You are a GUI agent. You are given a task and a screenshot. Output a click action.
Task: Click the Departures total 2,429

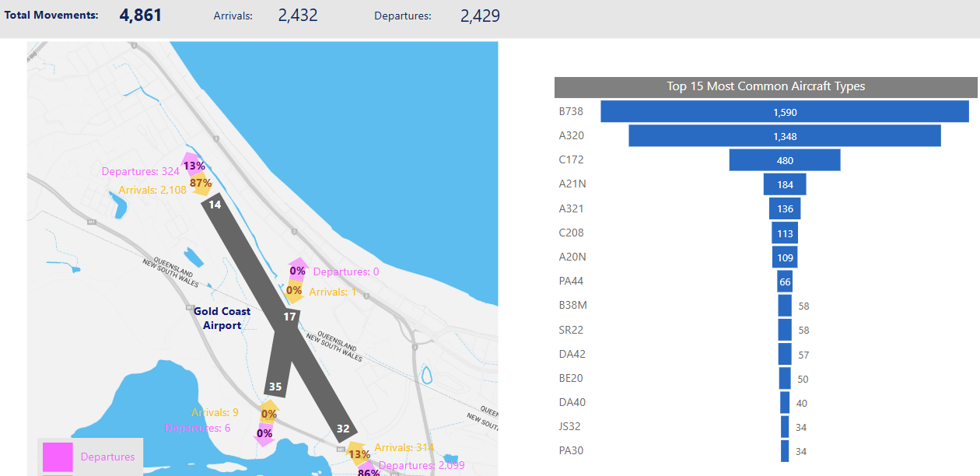[480, 16]
